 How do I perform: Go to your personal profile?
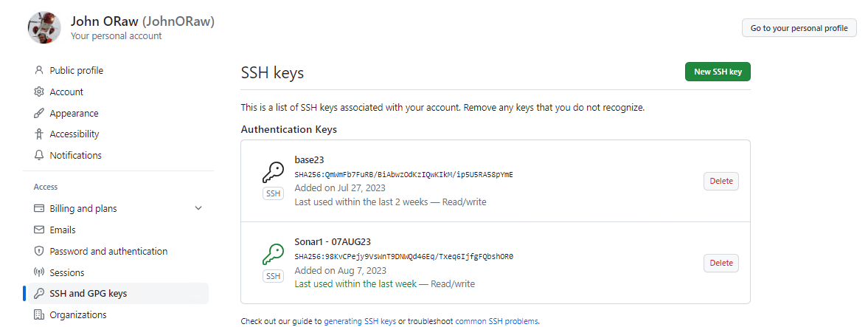pyautogui.click(x=799, y=28)
